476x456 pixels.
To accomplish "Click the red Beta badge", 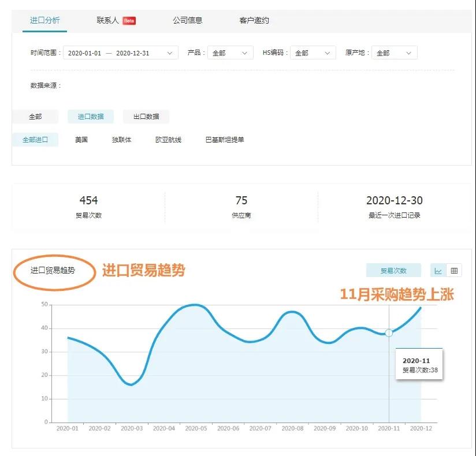I will coord(129,21).
